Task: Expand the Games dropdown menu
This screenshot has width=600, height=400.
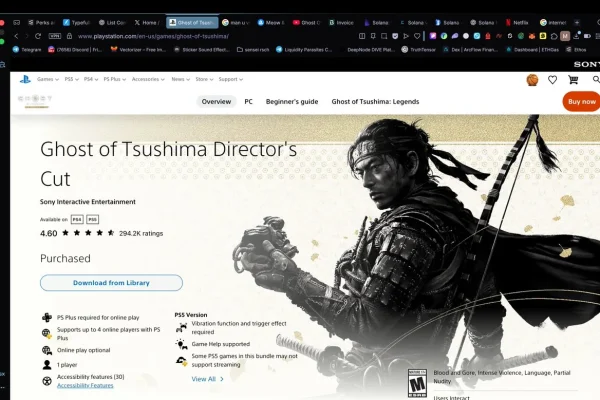Action: [47, 79]
